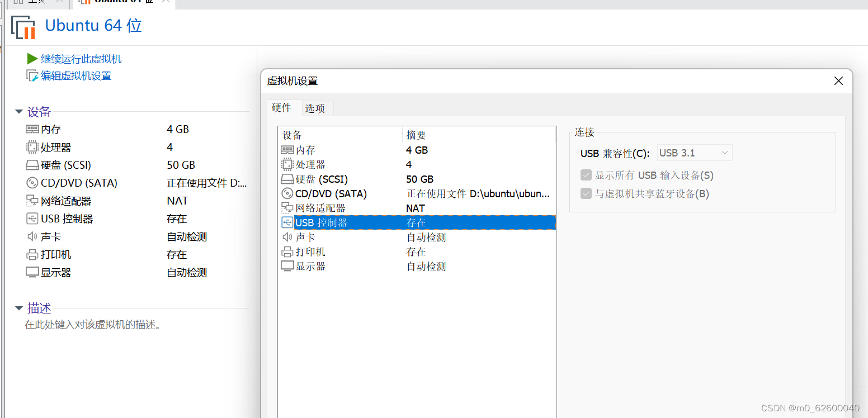
Task: Select CD/DVD (SATA) row in settings dialog
Action: 417,194
